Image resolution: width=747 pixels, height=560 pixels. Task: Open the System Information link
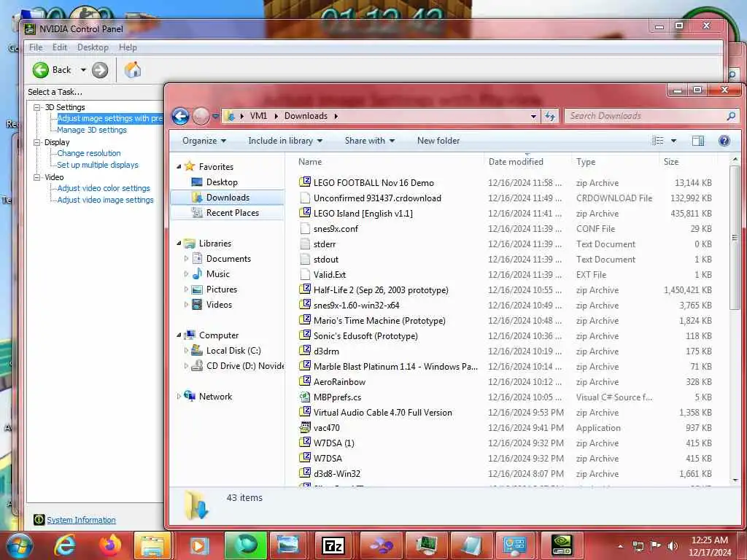[x=81, y=520]
